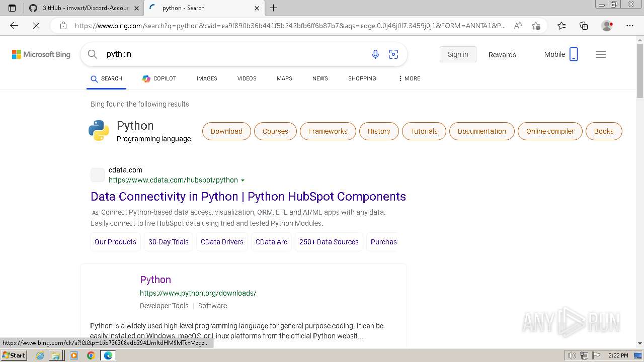Image resolution: width=644 pixels, height=362 pixels.
Task: Open Collections panel
Action: pos(584,26)
